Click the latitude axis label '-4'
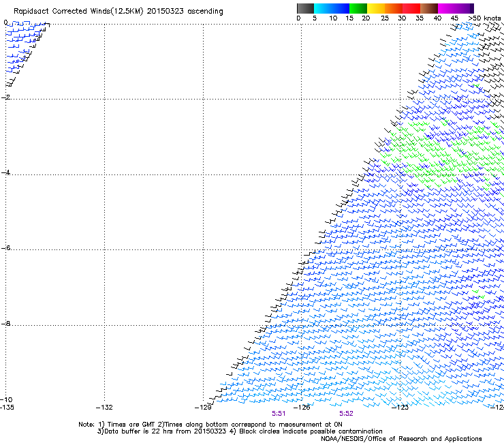Viewport: 504px width, 443px height. pyautogui.click(x=5, y=172)
